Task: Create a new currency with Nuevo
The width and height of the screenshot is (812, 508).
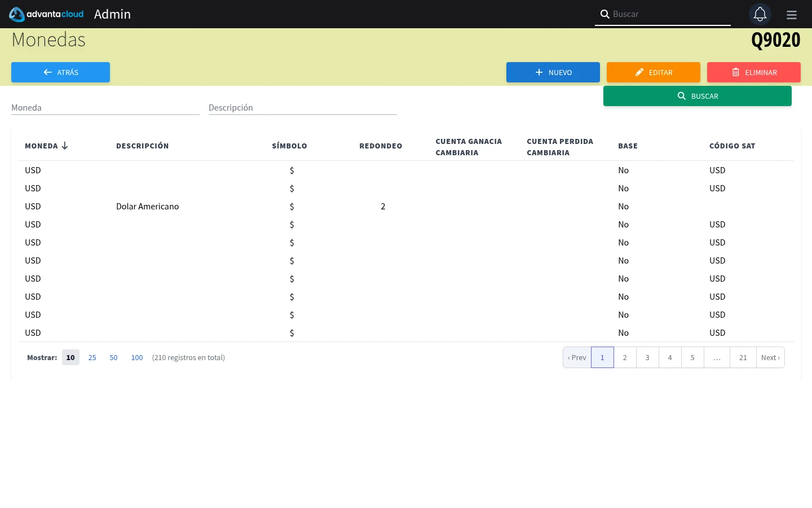Action: point(553,72)
